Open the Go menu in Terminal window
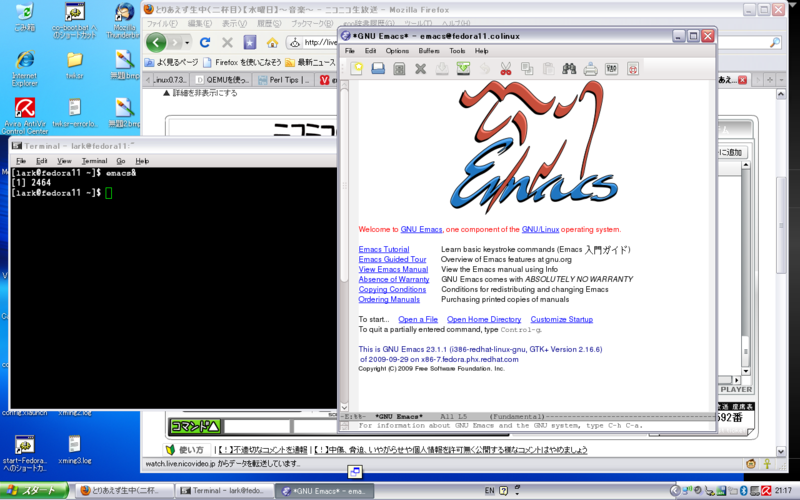 [121, 161]
